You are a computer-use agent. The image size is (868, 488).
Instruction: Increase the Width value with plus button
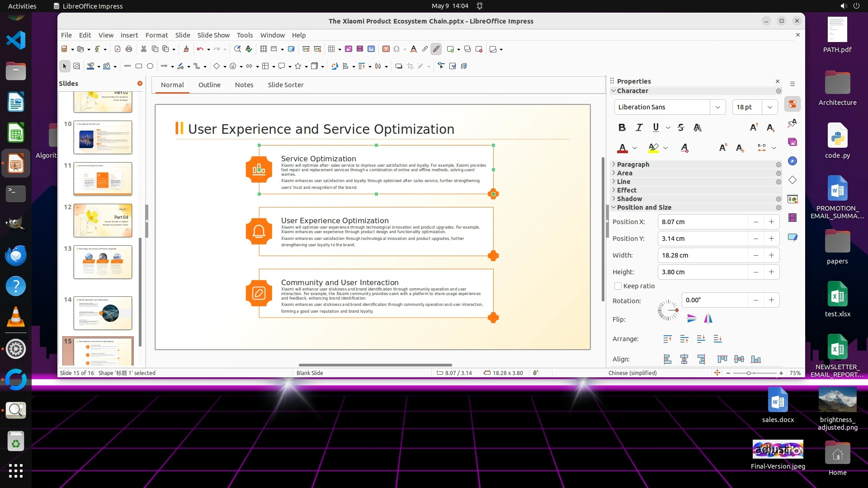[771, 255]
